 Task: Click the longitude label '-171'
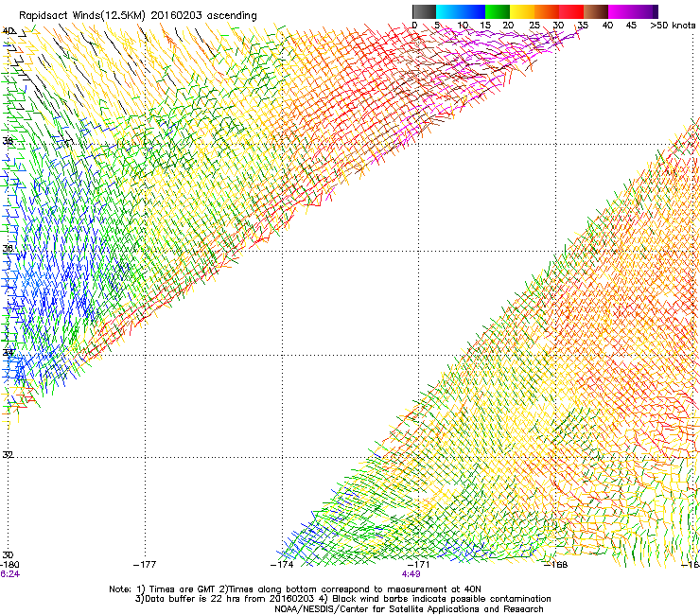pos(418,565)
